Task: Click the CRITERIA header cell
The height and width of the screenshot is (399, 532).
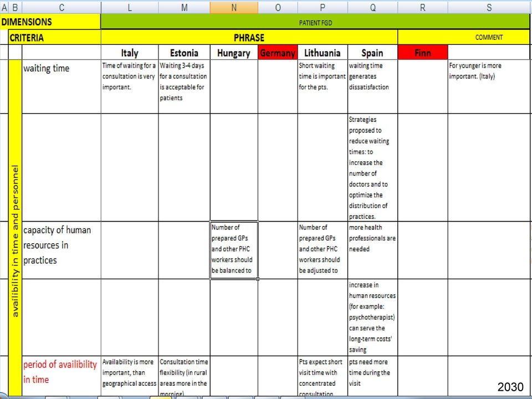Action: pyautogui.click(x=55, y=37)
